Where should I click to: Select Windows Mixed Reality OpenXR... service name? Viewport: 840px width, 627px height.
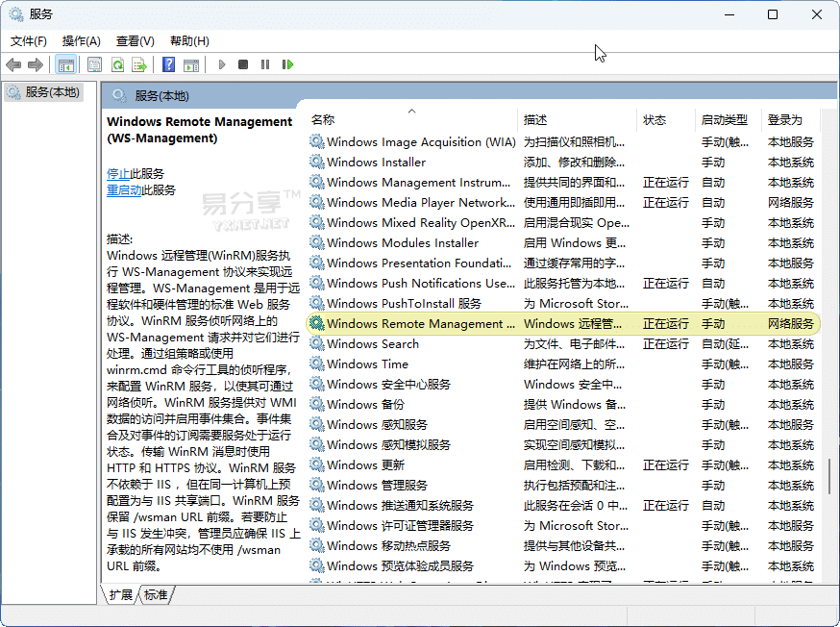(421, 222)
